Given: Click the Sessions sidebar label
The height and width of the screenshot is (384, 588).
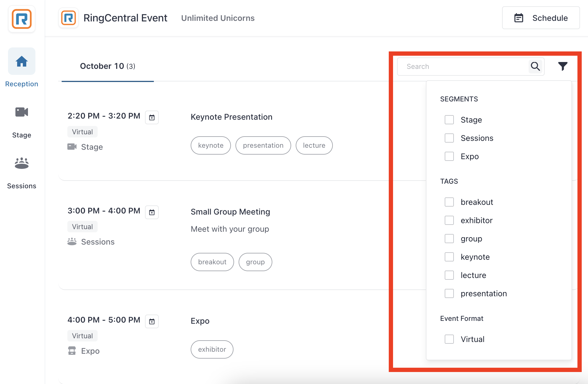Looking at the screenshot, I should point(22,186).
